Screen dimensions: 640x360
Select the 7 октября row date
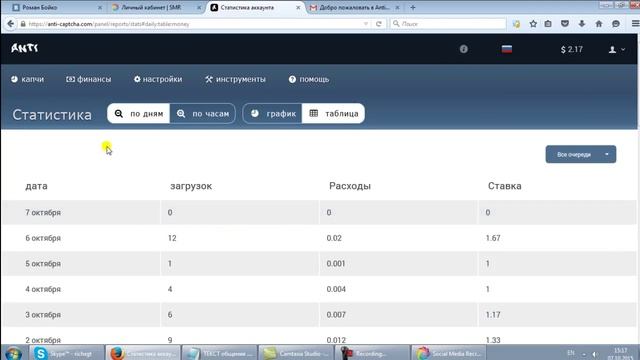pos(43,213)
